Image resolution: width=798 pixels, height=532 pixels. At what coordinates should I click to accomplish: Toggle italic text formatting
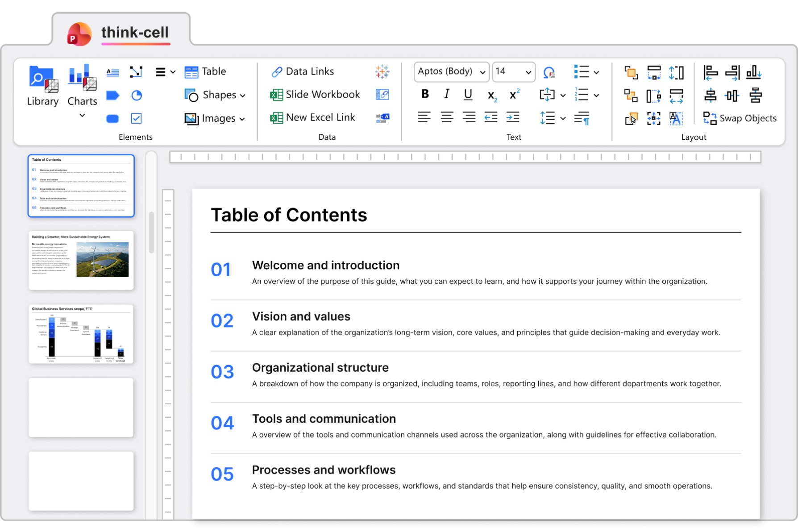(x=446, y=94)
